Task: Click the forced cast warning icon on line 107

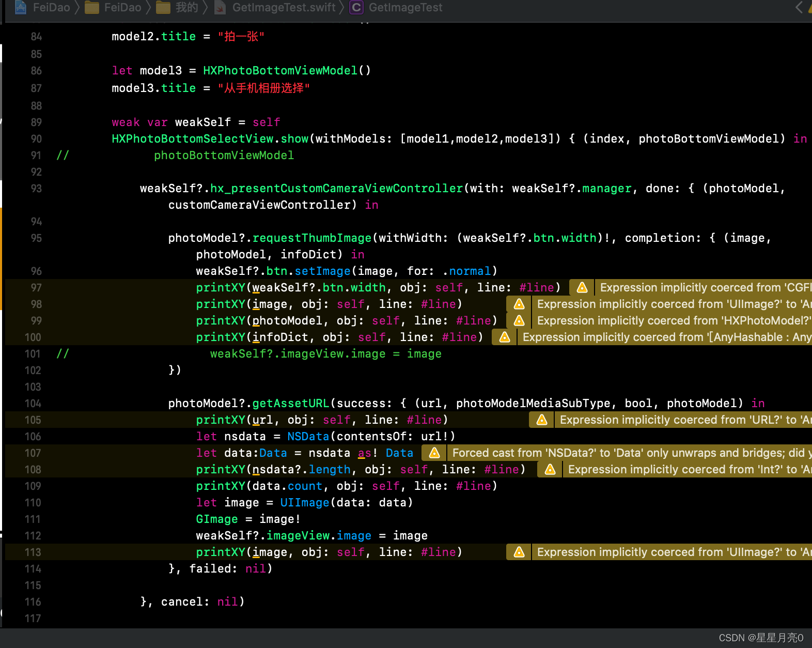Action: [x=434, y=453]
